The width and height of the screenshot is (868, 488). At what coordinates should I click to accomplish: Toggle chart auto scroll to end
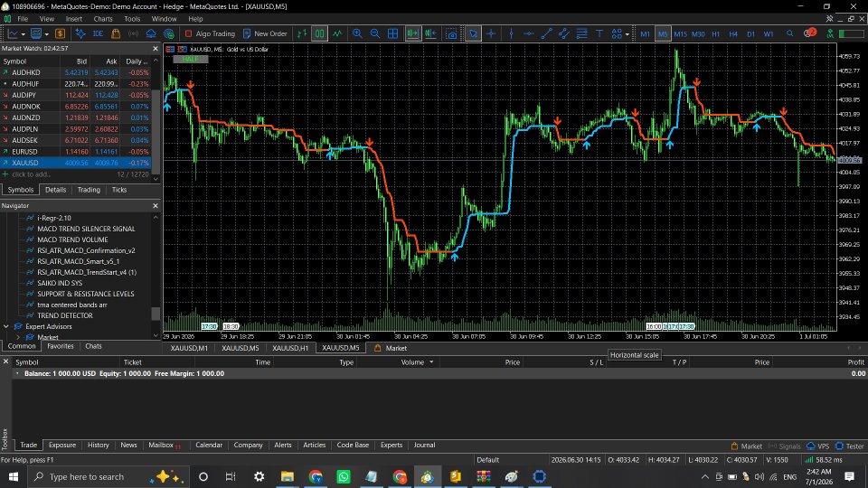[x=412, y=33]
